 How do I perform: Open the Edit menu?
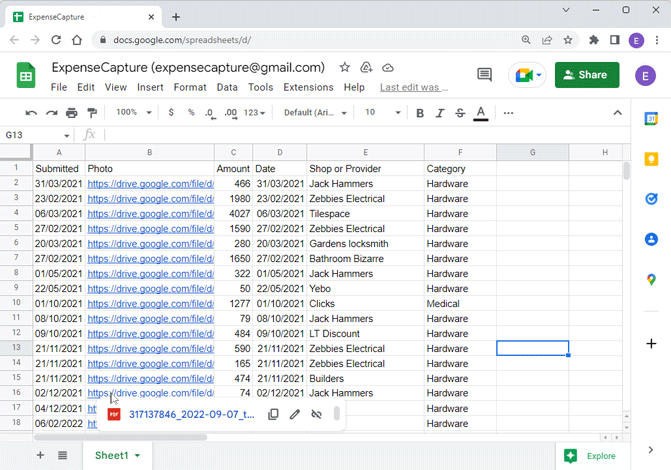(x=86, y=87)
